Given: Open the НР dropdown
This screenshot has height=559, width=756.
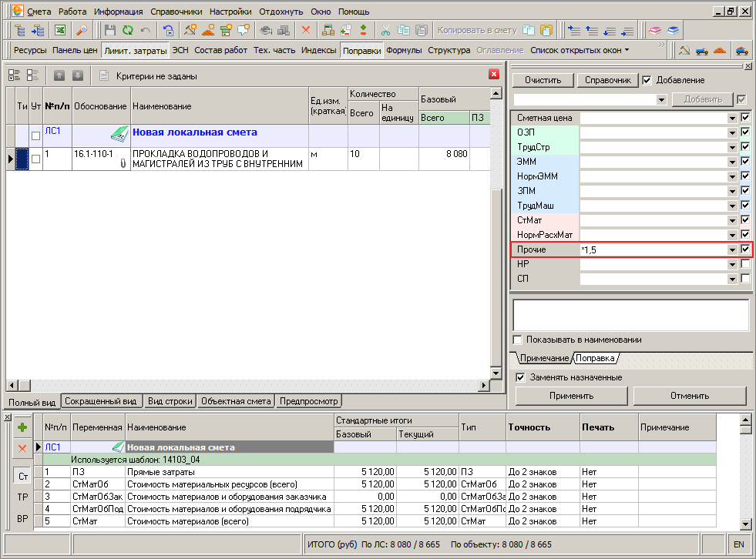Looking at the screenshot, I should point(732,264).
